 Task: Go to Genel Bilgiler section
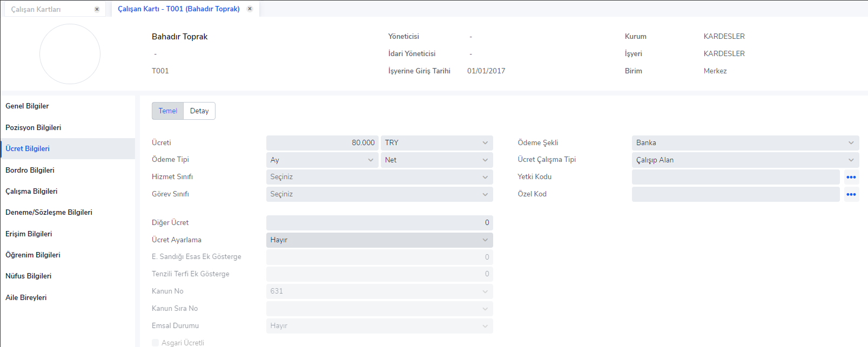tap(27, 106)
